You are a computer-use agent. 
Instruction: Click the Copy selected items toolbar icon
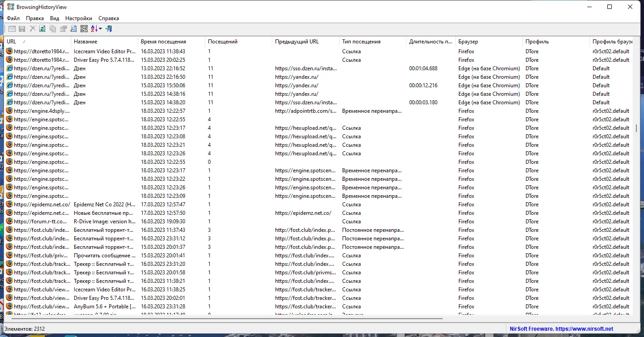coord(53,29)
